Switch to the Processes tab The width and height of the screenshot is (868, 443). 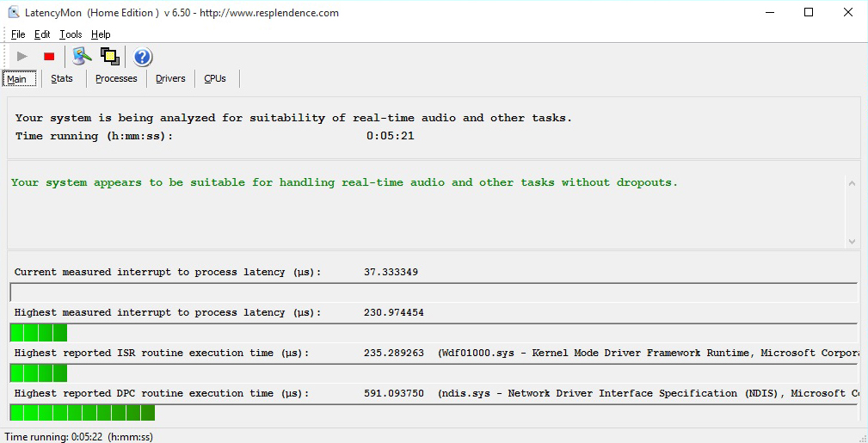pos(116,79)
